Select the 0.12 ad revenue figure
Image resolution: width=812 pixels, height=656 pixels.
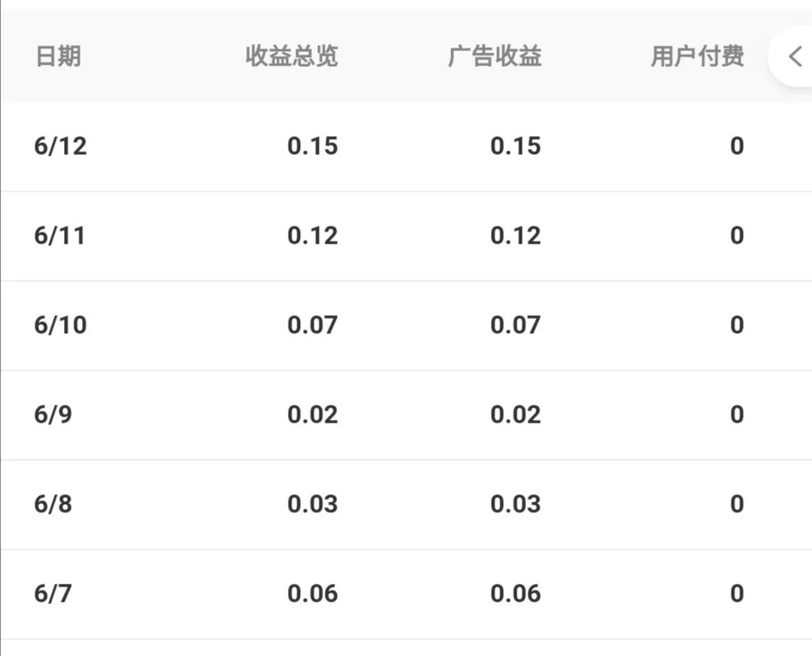[516, 235]
